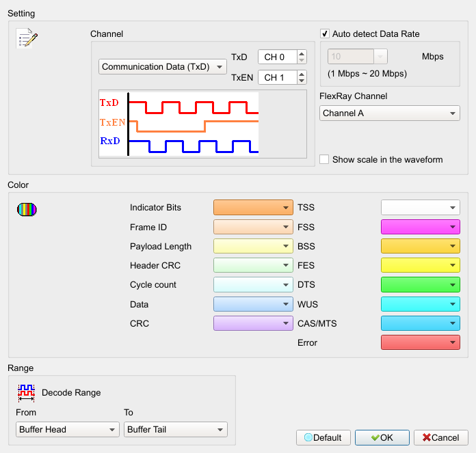
Task: Open DTS green color picker
Action: (x=421, y=285)
